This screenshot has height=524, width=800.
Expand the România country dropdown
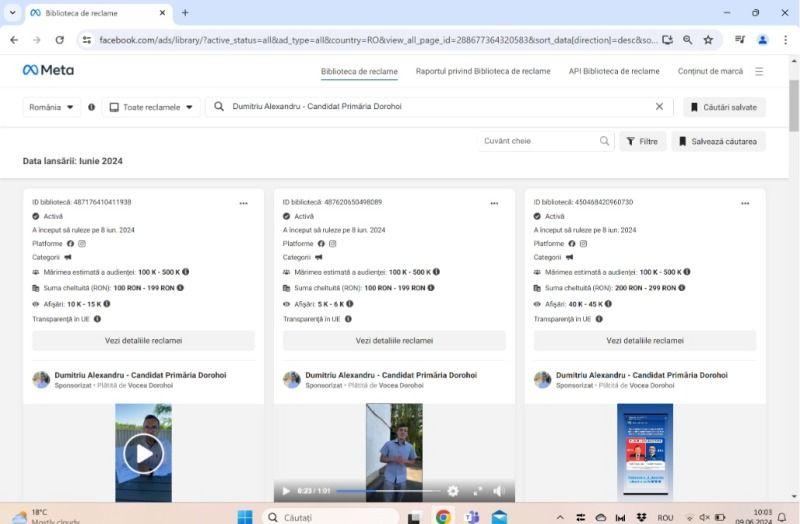click(x=52, y=107)
